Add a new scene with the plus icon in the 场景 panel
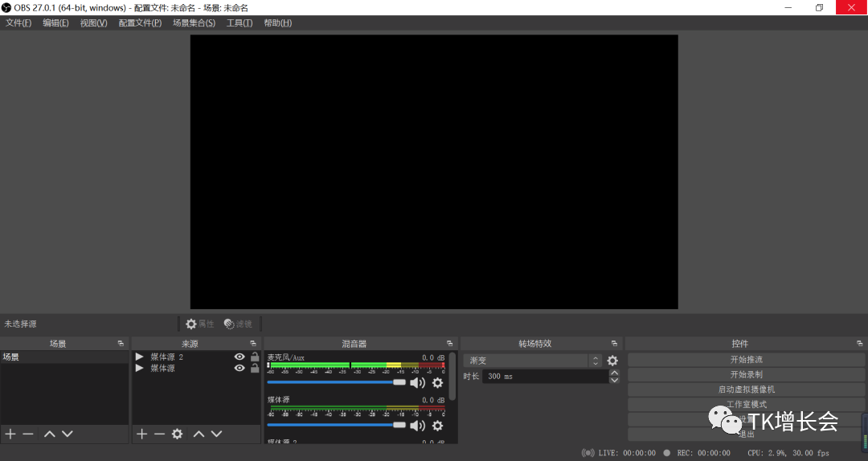868x461 pixels. (10, 434)
